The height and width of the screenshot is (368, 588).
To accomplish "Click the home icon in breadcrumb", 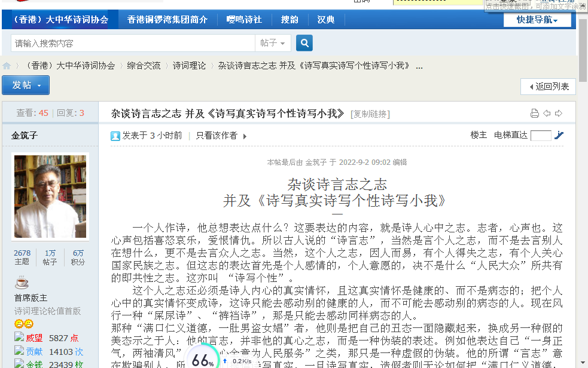I will coord(7,66).
